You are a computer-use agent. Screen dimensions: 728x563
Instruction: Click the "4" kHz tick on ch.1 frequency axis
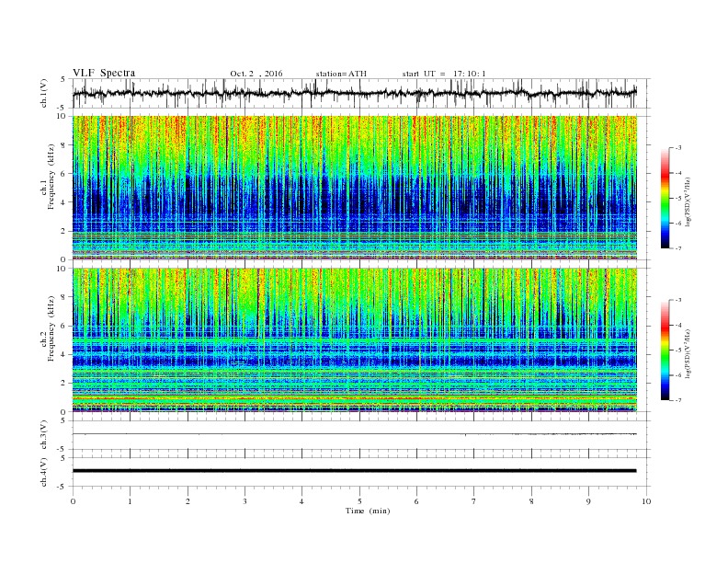point(64,202)
